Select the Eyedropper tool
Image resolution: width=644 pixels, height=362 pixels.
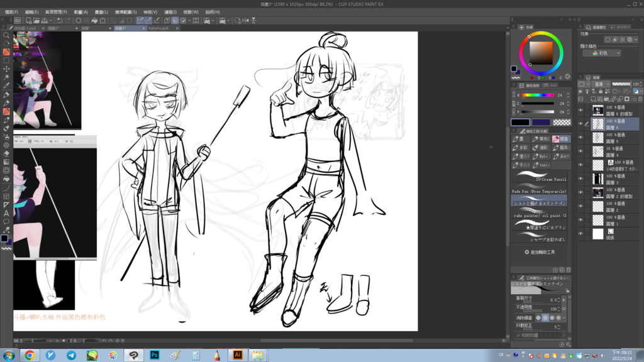tap(6, 85)
